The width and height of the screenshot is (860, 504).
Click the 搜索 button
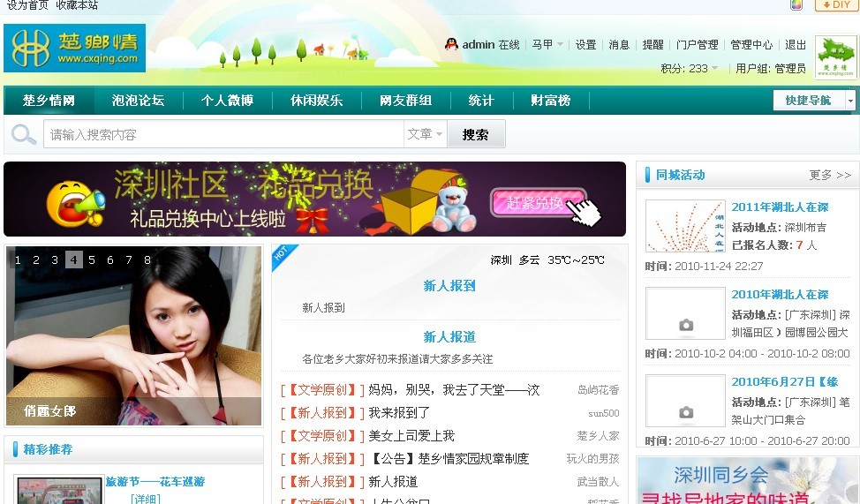pyautogui.click(x=476, y=134)
